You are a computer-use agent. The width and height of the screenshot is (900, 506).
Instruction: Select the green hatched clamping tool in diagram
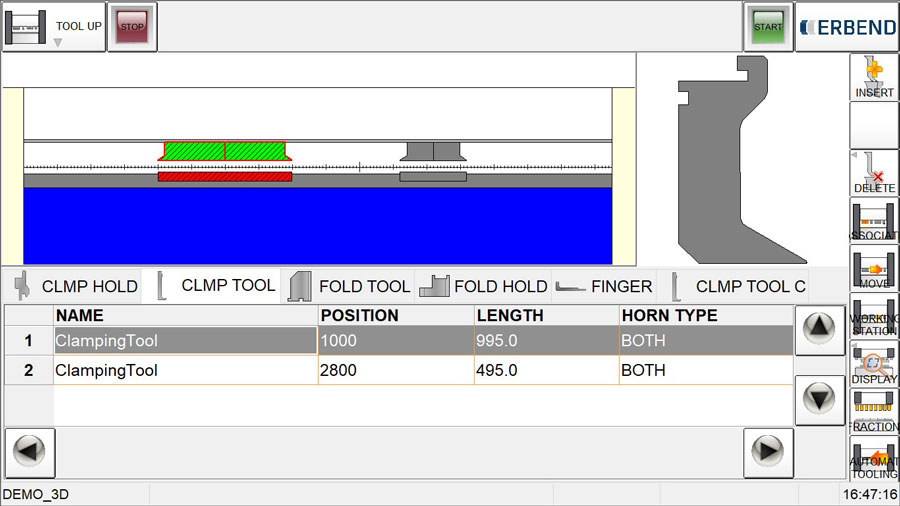point(224,151)
